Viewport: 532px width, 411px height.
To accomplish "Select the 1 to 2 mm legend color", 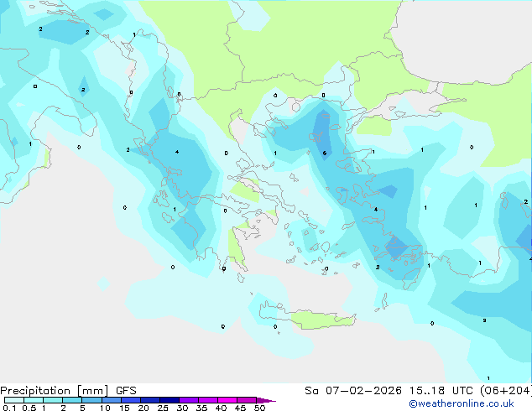I will 53,400.
